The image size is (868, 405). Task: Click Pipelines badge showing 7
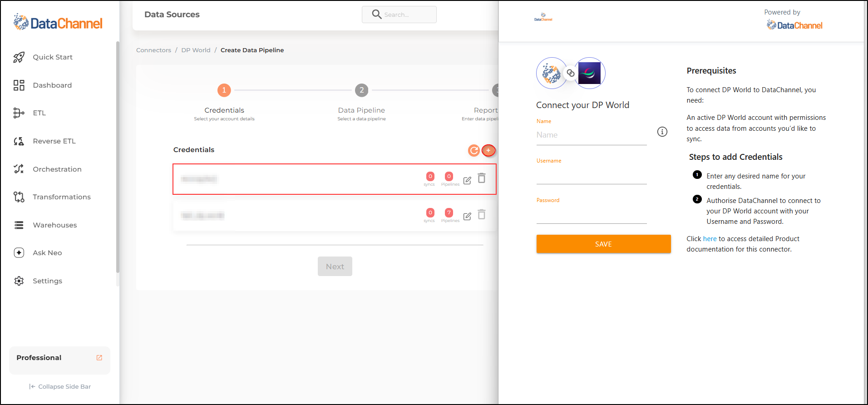[x=449, y=212]
